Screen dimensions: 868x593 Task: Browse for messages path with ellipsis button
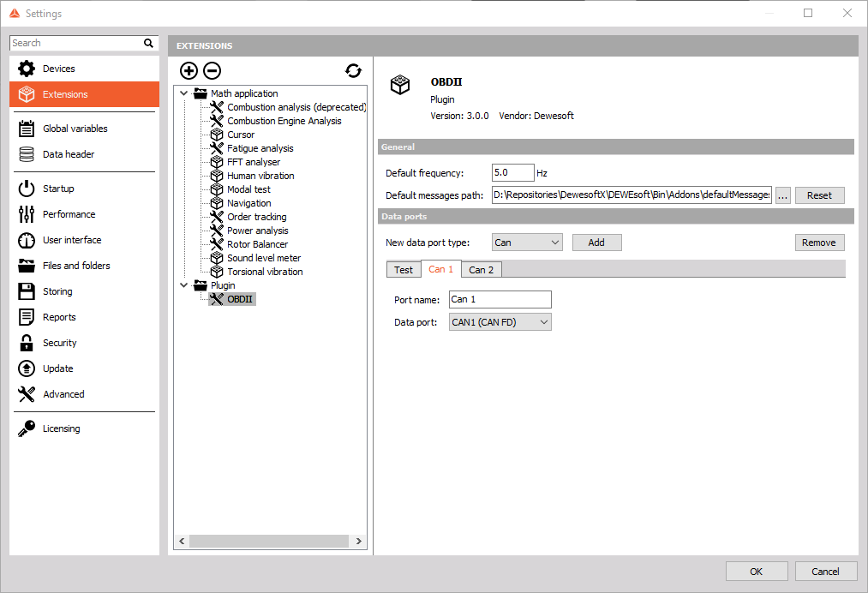pyautogui.click(x=783, y=195)
